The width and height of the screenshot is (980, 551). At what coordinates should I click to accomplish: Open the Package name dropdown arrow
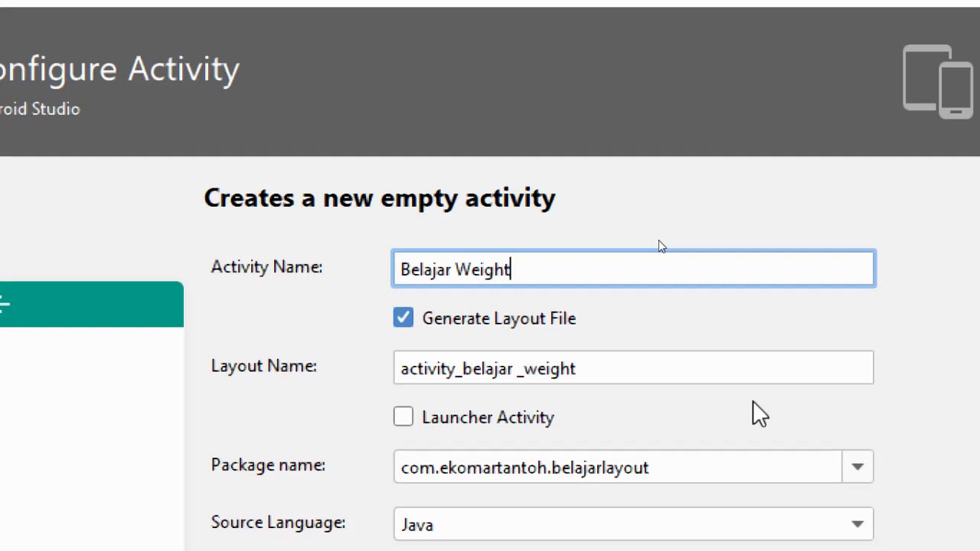pos(857,467)
